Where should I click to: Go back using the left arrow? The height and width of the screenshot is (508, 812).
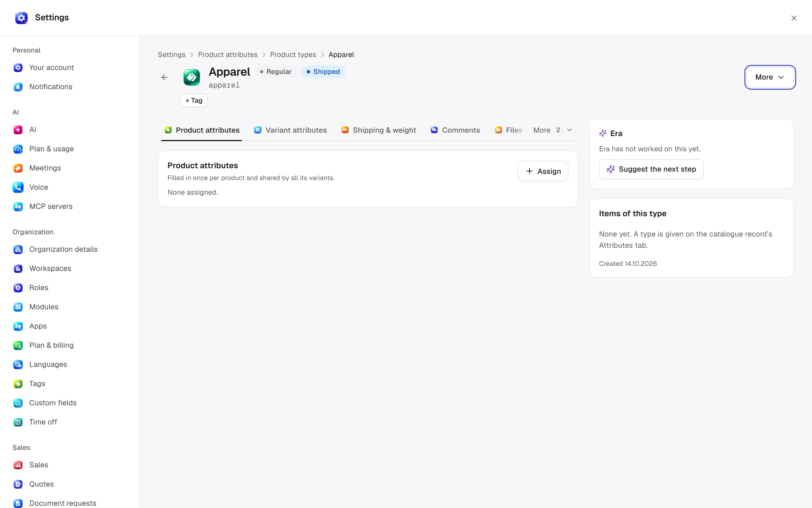point(164,77)
